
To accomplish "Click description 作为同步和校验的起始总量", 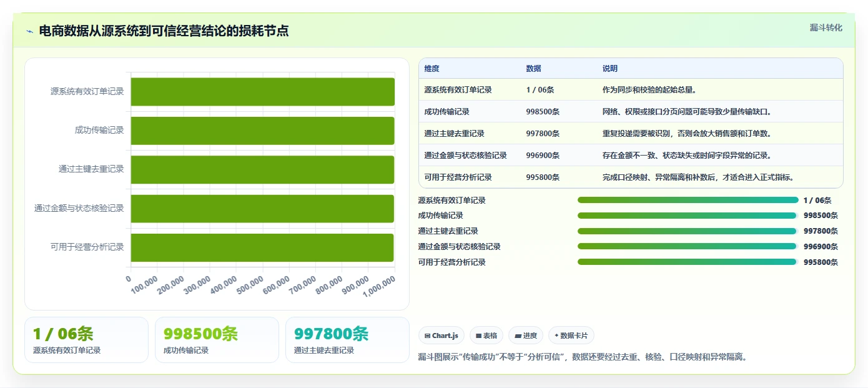I will [649, 90].
